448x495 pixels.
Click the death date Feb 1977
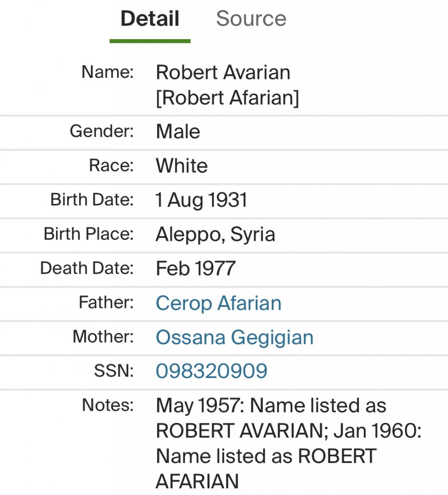point(195,269)
